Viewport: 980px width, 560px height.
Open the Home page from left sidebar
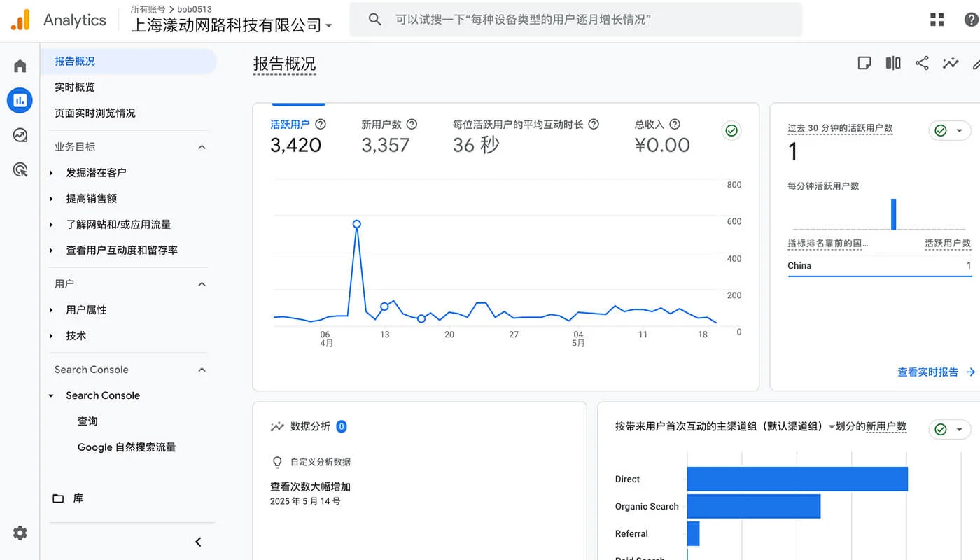(19, 64)
